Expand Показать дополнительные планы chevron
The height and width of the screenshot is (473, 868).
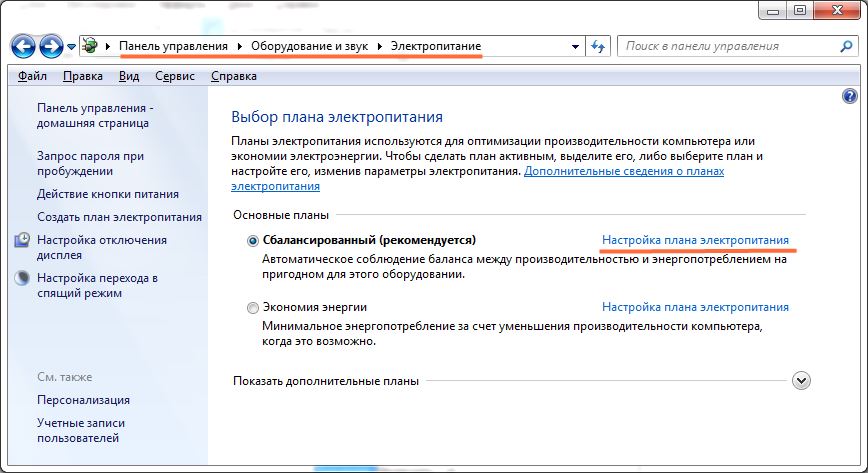[x=801, y=381]
